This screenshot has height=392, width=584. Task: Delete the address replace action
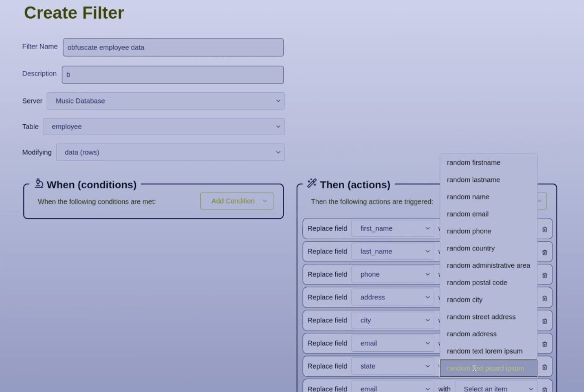tap(545, 298)
